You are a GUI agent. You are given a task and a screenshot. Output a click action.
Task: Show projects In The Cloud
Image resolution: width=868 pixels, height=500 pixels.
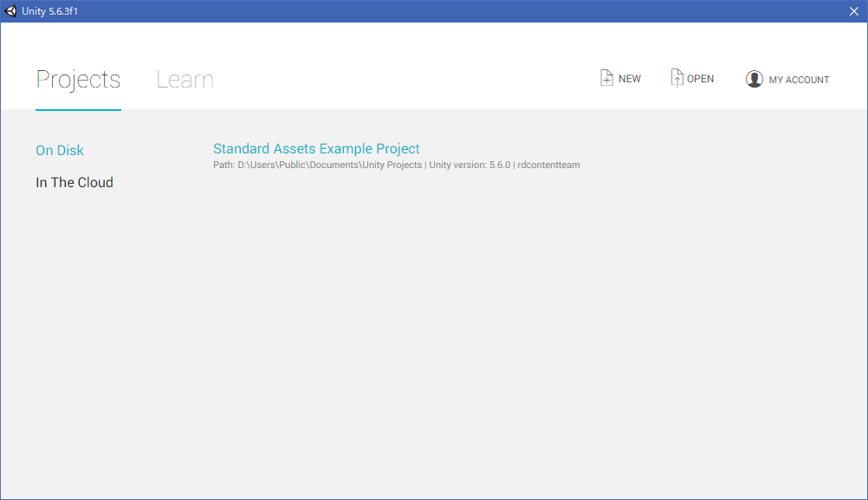pyautogui.click(x=74, y=183)
